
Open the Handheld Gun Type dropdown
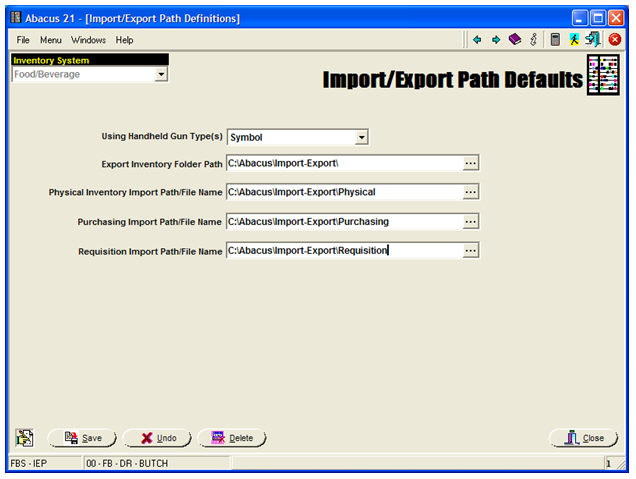tap(362, 137)
